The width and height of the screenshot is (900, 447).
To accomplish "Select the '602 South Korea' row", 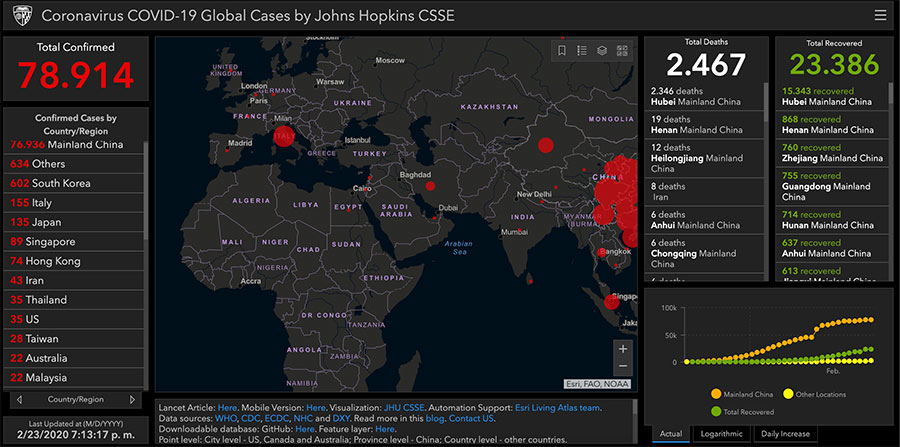I will pyautogui.click(x=75, y=183).
